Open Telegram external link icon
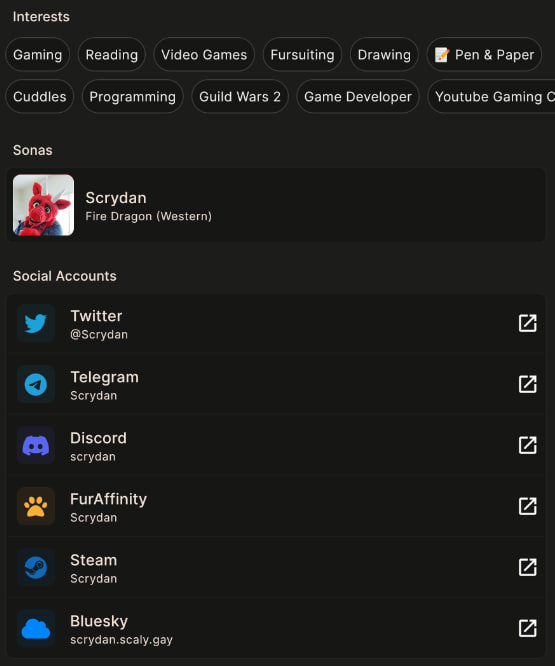This screenshot has height=666, width=555. [x=527, y=384]
